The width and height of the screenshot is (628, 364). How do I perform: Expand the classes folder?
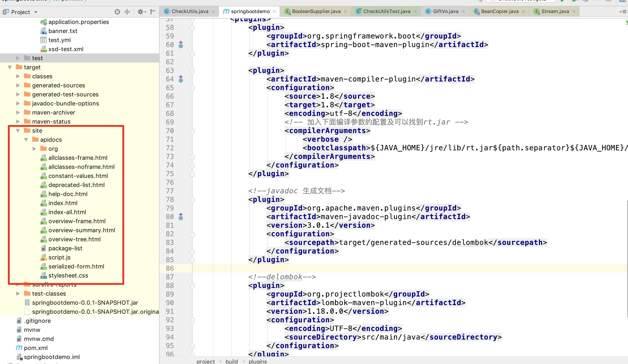(x=18, y=77)
